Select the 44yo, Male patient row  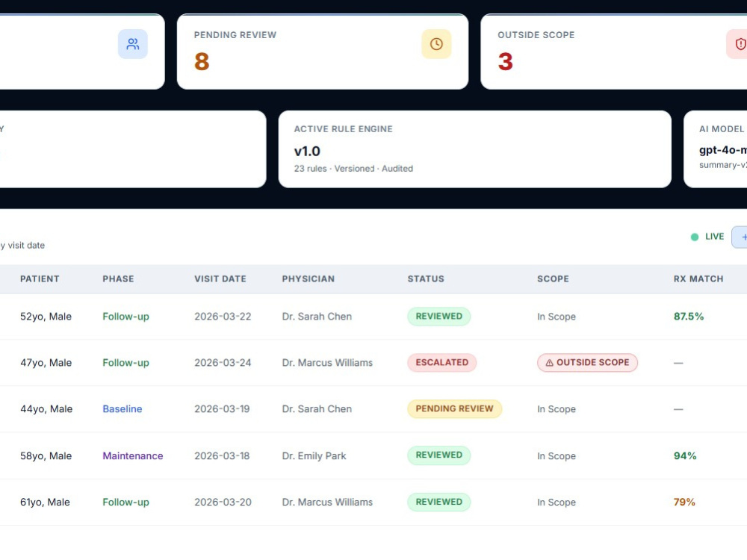coord(373,409)
